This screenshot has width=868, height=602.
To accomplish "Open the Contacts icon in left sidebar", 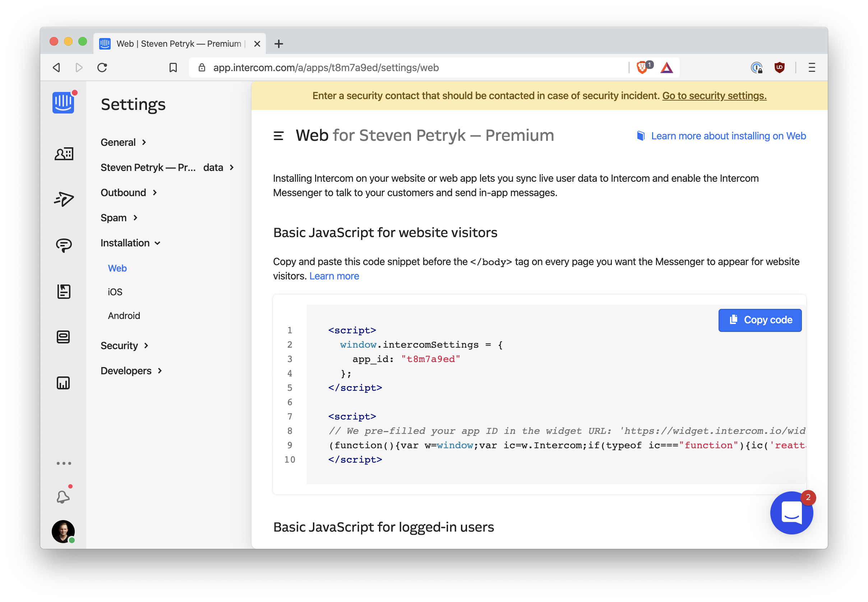I will pyautogui.click(x=63, y=153).
